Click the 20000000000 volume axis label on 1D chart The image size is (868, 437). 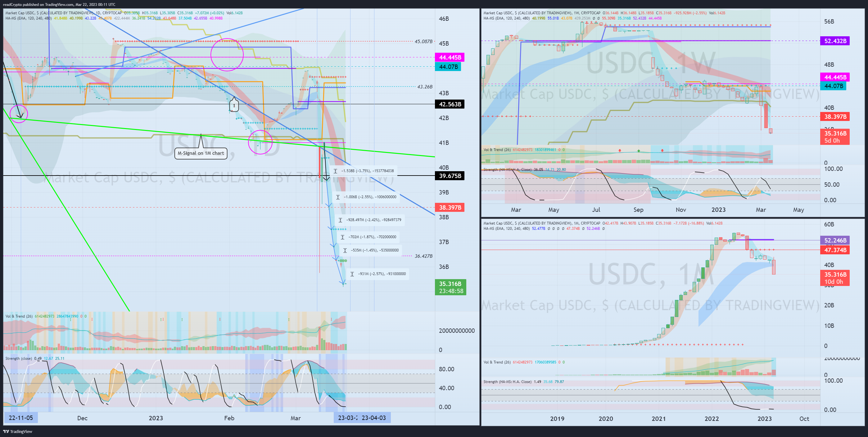click(457, 331)
